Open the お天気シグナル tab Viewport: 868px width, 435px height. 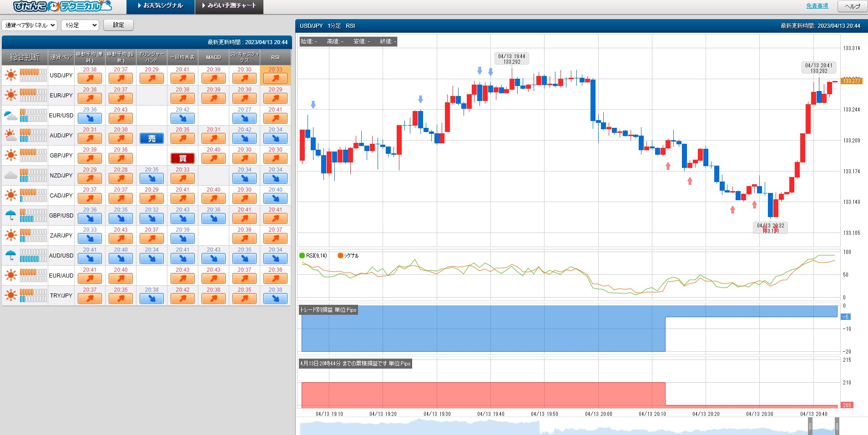tap(161, 6)
